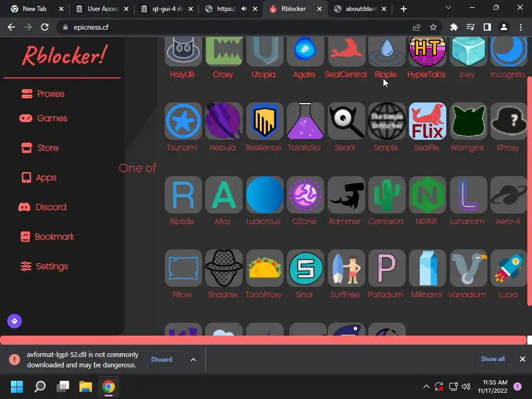Open the Chrome extensions puzzle icon
Viewport: 532px width, 399px height.
pos(454,27)
